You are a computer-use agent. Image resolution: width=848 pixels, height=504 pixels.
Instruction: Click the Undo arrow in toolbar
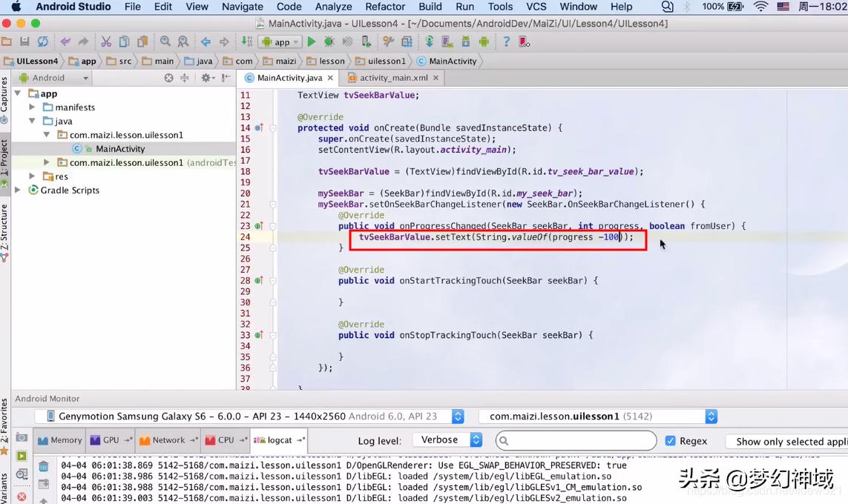click(65, 42)
